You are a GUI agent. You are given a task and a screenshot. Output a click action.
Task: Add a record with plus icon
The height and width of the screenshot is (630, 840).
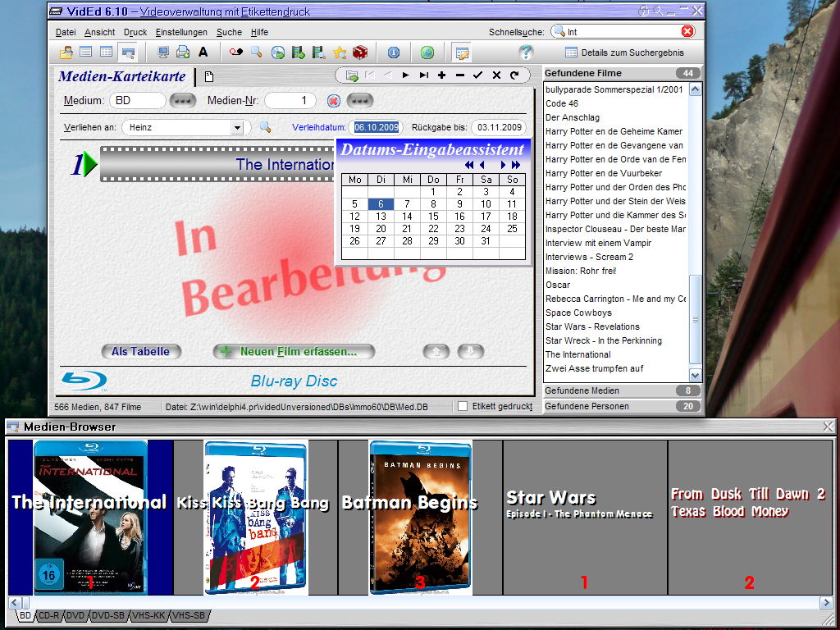click(441, 75)
